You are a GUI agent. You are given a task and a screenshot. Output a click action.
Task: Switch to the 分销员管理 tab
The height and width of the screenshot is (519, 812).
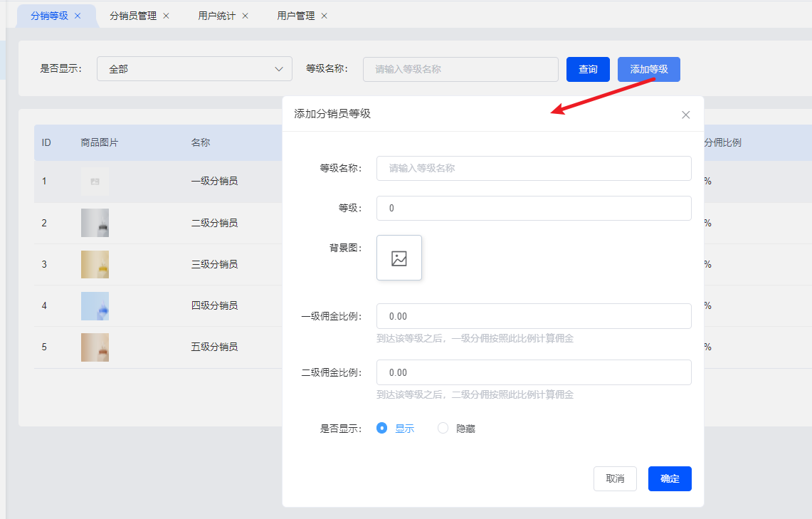[x=133, y=16]
